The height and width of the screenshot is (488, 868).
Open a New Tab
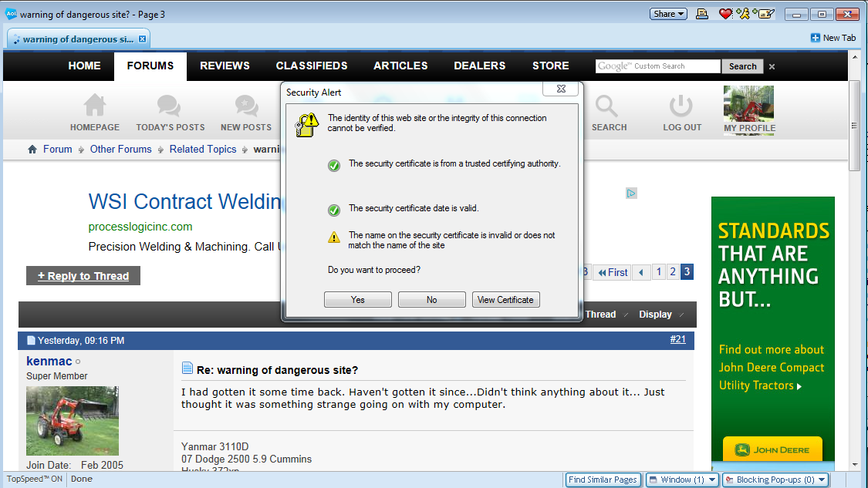(833, 38)
